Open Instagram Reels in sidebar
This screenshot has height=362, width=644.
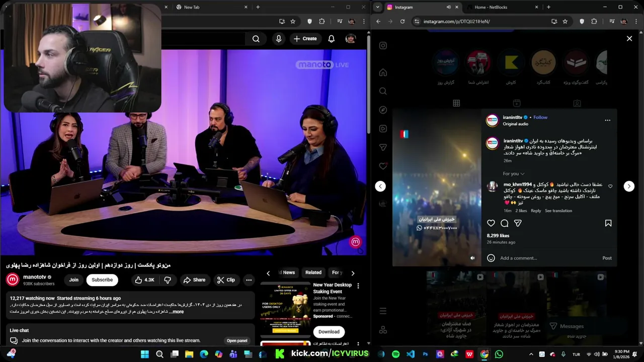tap(383, 129)
